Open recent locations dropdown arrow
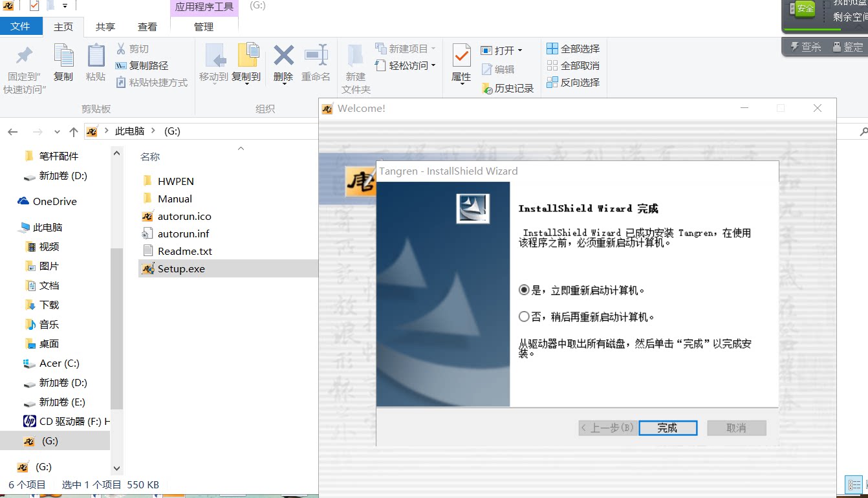 pyautogui.click(x=57, y=132)
